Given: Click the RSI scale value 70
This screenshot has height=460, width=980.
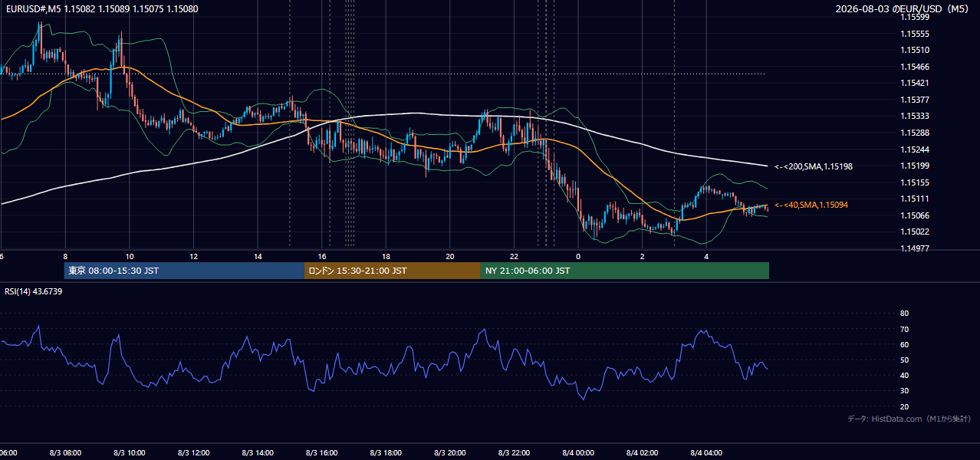Looking at the screenshot, I should (x=904, y=329).
